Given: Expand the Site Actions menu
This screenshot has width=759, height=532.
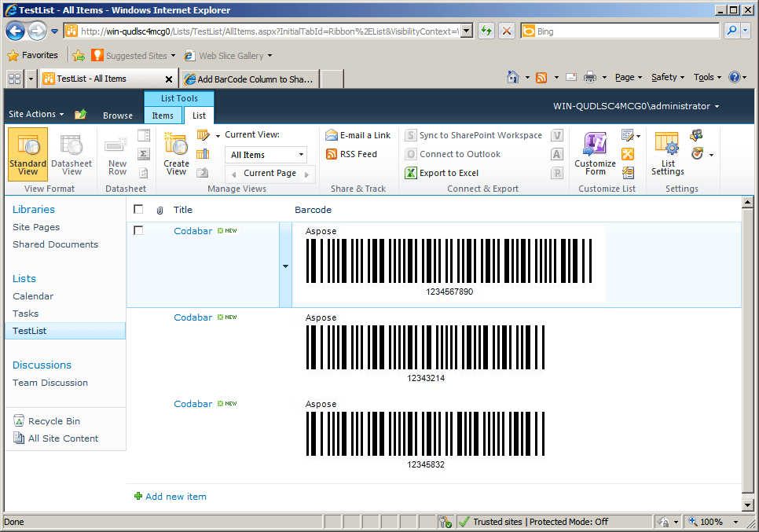Looking at the screenshot, I should 36,114.
